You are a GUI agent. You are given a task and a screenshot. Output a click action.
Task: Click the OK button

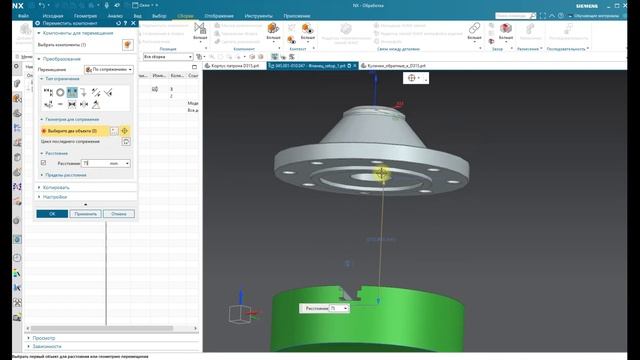pyautogui.click(x=52, y=213)
